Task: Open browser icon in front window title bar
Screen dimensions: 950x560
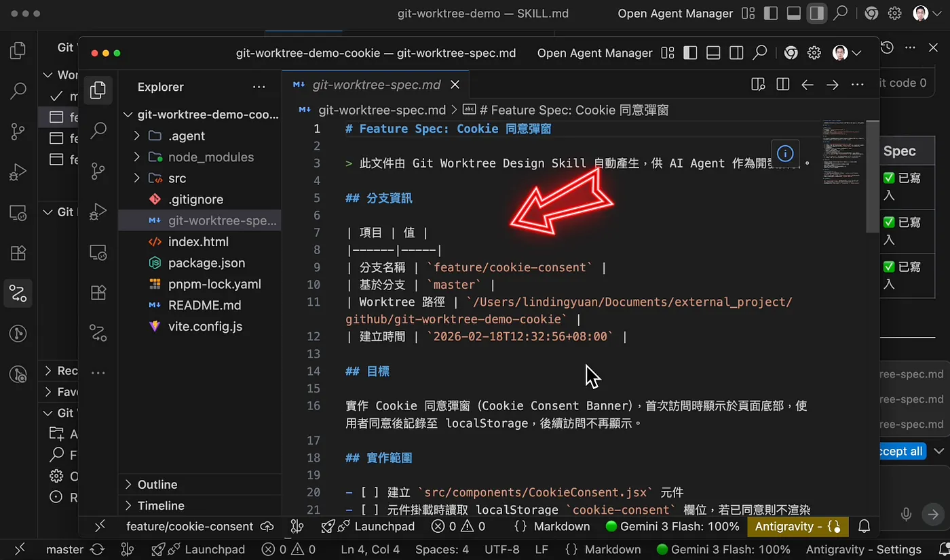Action: 791,53
